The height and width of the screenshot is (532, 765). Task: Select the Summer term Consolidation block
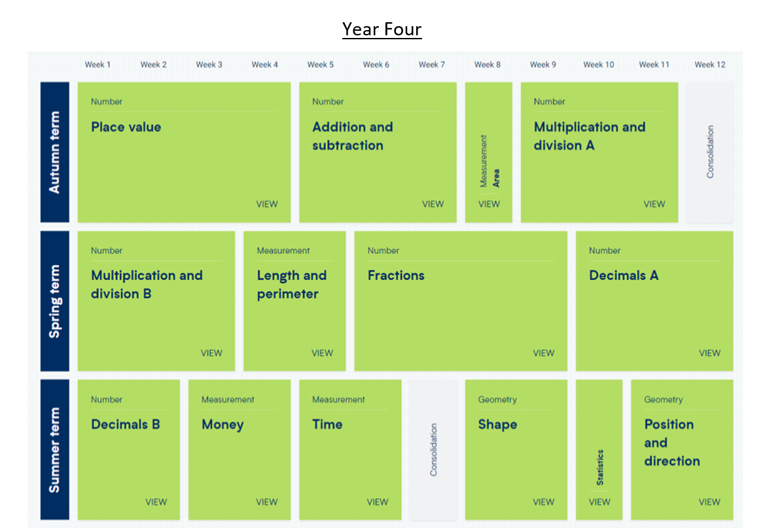tap(433, 450)
